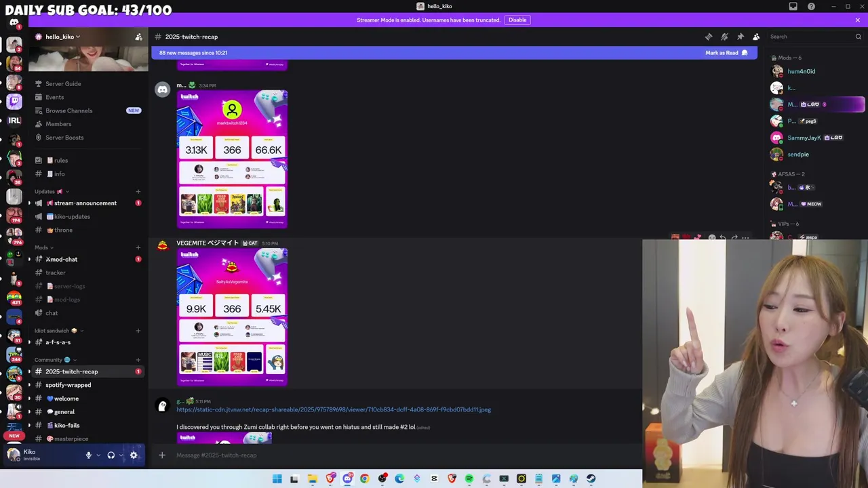
Task: Collapse the Mods category
Action: pyautogui.click(x=45, y=247)
